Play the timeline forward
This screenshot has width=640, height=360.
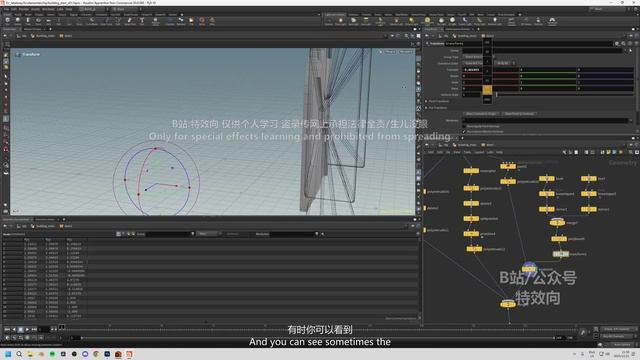(27, 329)
